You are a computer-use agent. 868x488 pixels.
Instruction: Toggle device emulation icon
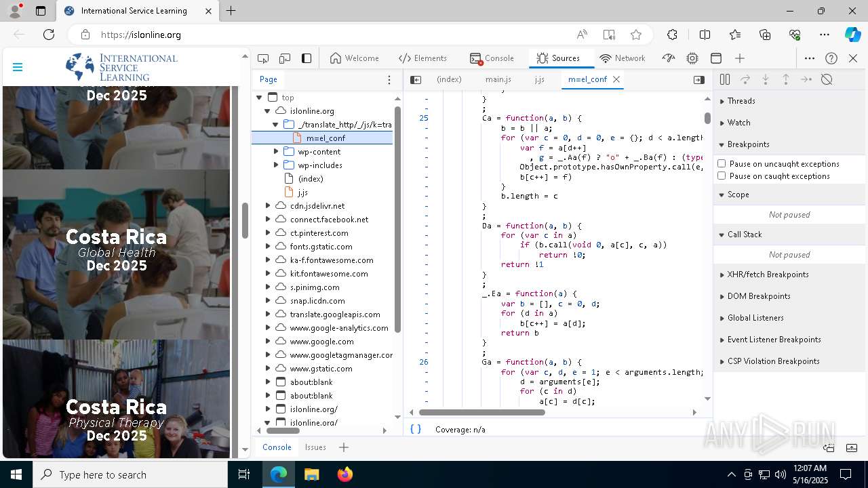(x=285, y=58)
